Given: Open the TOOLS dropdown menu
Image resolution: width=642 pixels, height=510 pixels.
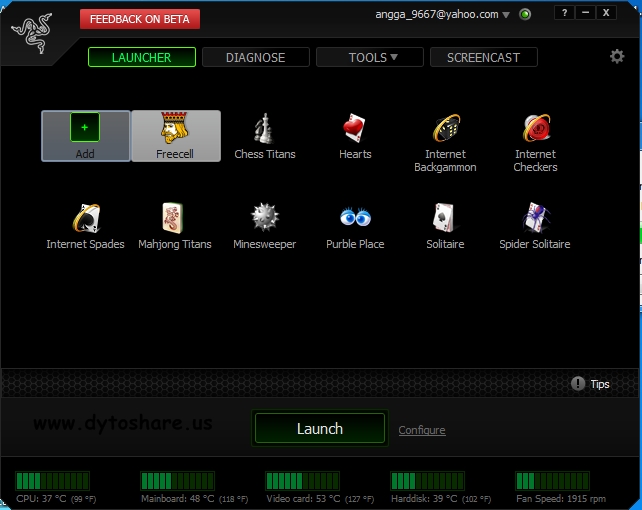Looking at the screenshot, I should click(x=369, y=57).
